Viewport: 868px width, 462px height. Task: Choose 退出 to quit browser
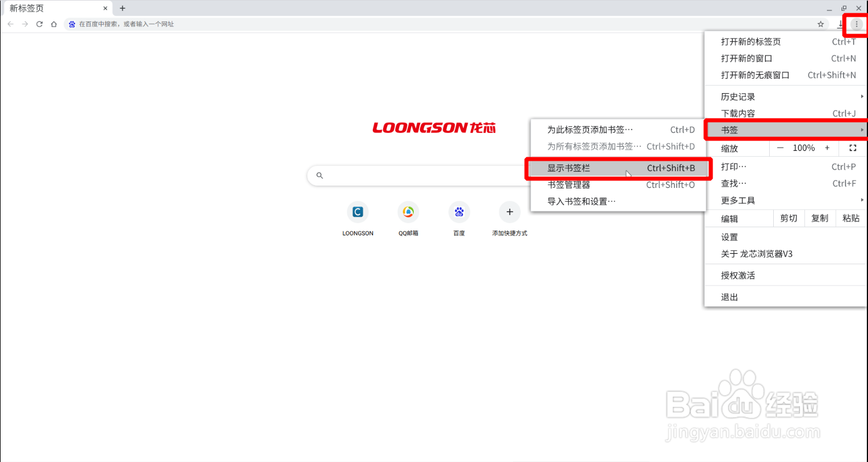(785, 297)
